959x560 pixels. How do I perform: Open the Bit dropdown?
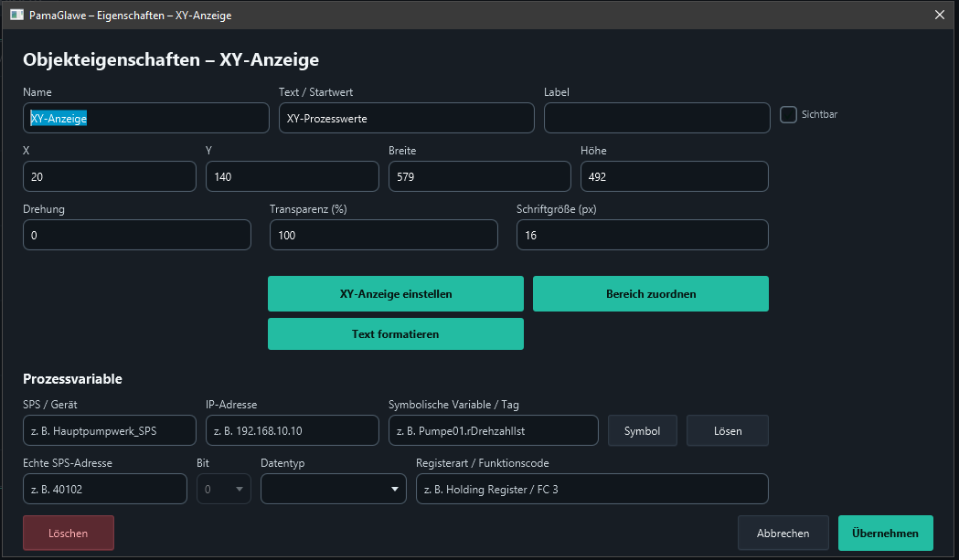pos(224,489)
